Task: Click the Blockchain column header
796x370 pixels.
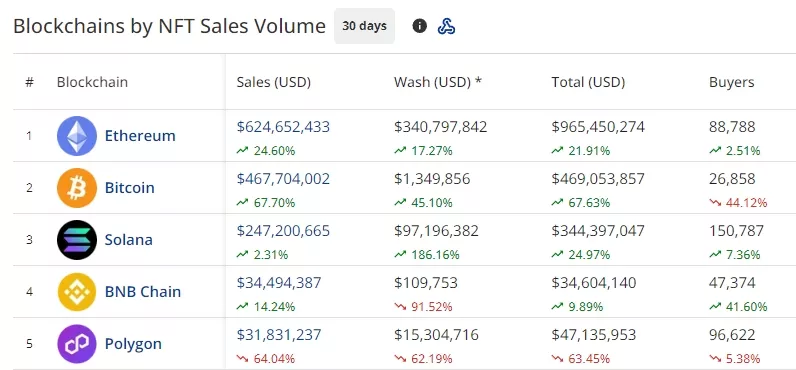Action: pos(92,82)
